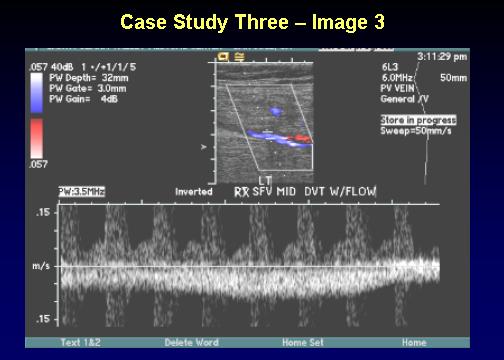Click the yellow stacked-lines icon above scan
This screenshot has height=360, width=504.
239,57
